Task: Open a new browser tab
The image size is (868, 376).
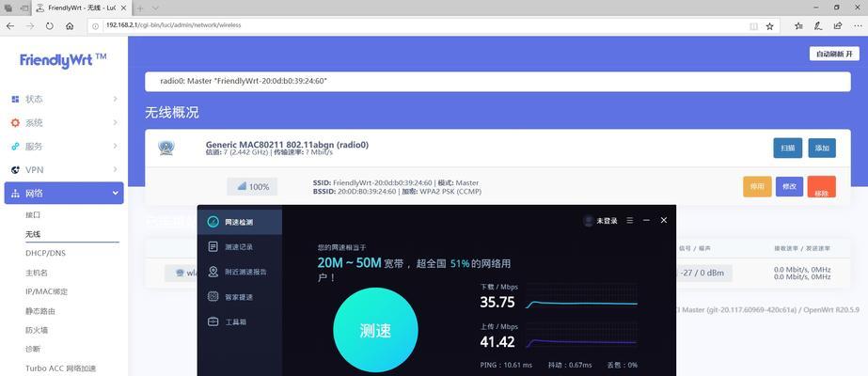Action: pyautogui.click(x=140, y=8)
